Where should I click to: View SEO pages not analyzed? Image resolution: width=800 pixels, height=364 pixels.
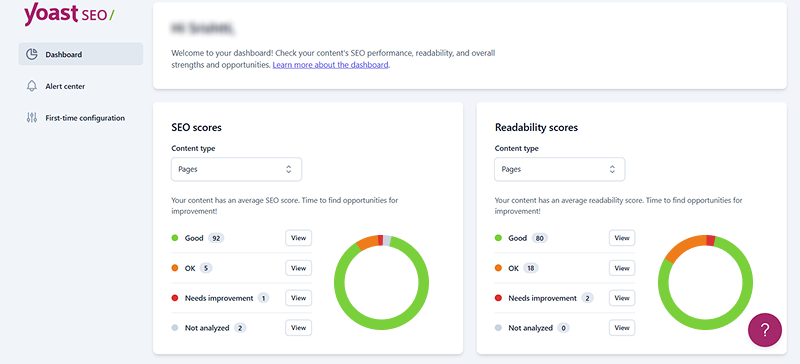pos(298,328)
